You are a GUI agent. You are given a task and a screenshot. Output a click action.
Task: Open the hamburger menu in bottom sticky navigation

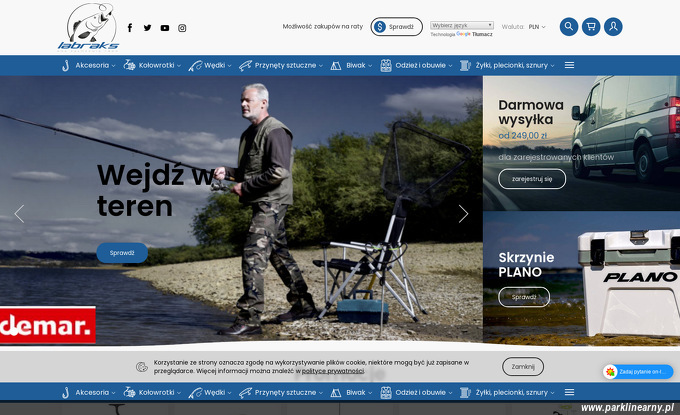point(569,392)
